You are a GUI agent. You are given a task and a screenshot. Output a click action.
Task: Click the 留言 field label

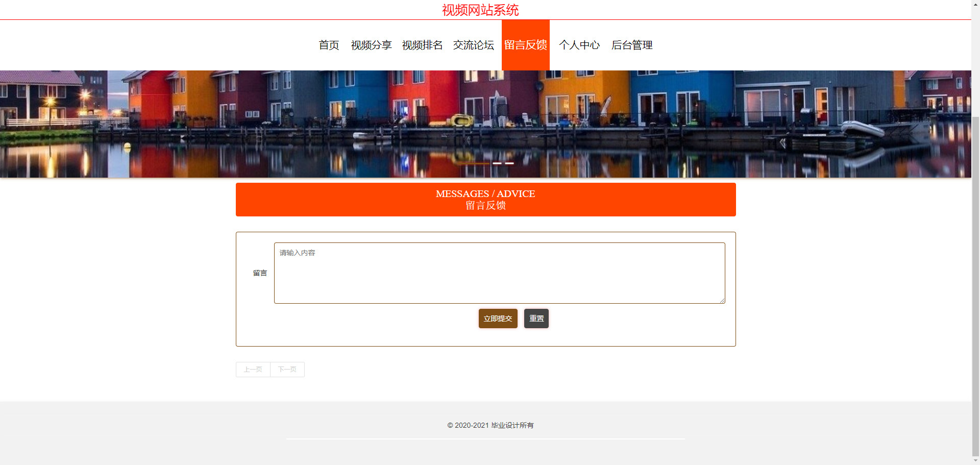[260, 273]
